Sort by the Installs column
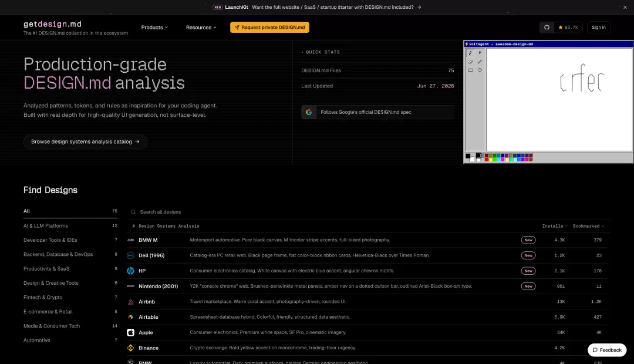This screenshot has height=364, width=634. tap(555, 226)
